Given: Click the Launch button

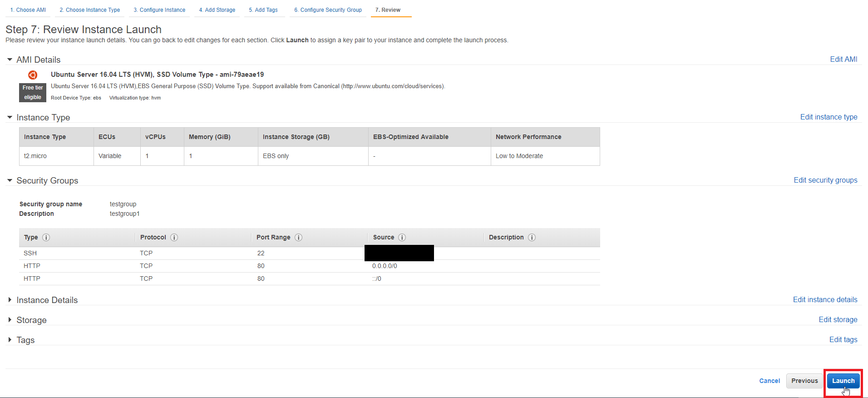Looking at the screenshot, I should click(843, 381).
